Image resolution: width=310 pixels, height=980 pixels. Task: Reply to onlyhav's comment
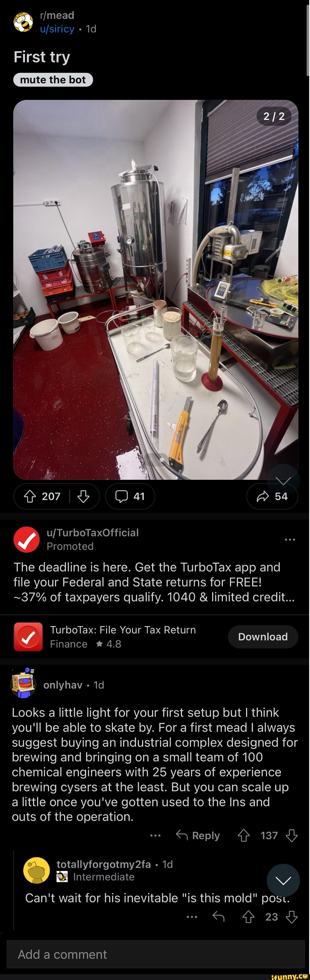point(198,835)
